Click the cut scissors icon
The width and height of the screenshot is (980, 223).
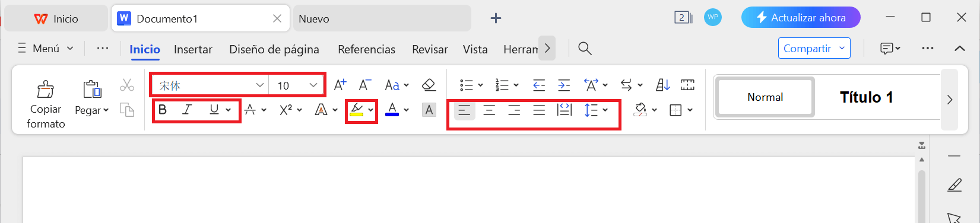pyautogui.click(x=127, y=85)
